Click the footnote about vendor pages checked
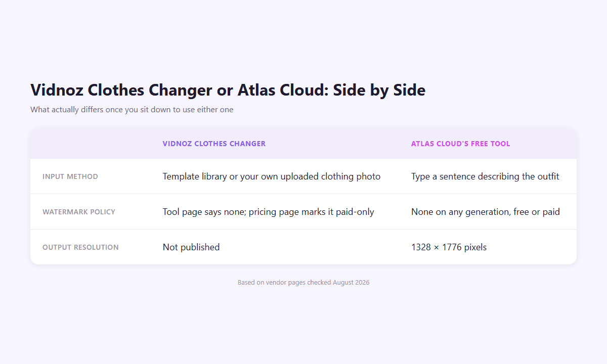The width and height of the screenshot is (607, 364). [x=303, y=283]
